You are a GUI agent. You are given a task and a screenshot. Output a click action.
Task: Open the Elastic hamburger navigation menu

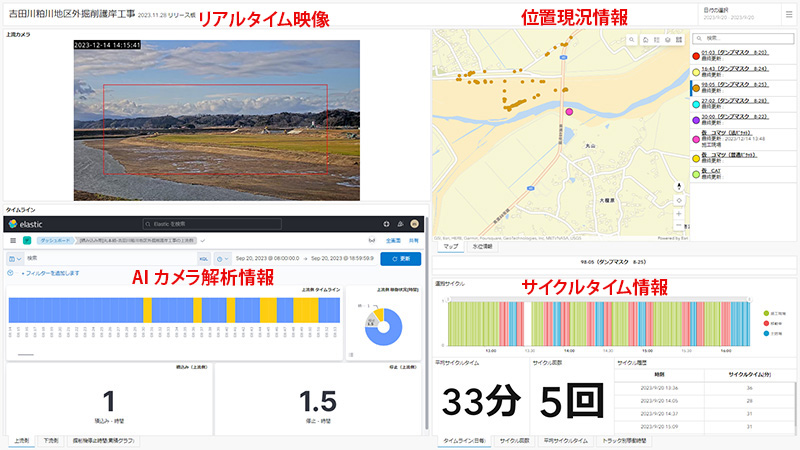[x=13, y=240]
